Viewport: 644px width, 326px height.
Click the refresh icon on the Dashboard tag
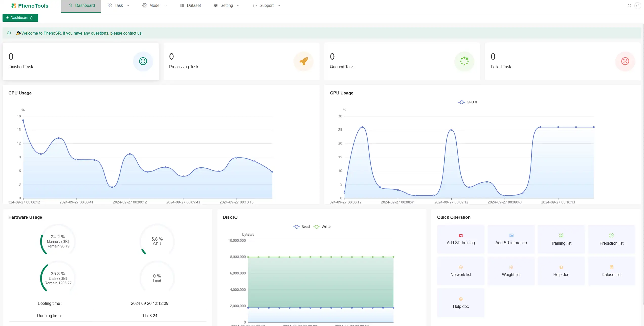pos(32,18)
